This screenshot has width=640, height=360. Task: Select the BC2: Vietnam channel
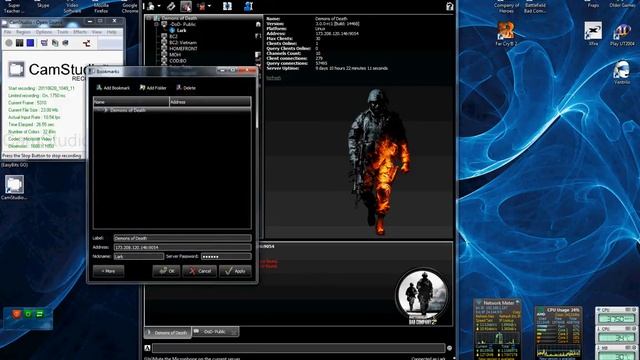[182, 42]
